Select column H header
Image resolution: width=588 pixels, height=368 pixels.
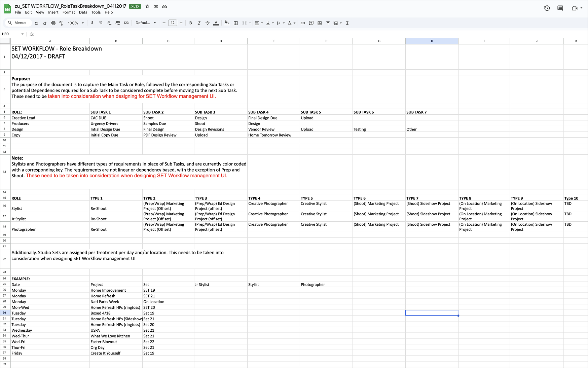point(432,41)
